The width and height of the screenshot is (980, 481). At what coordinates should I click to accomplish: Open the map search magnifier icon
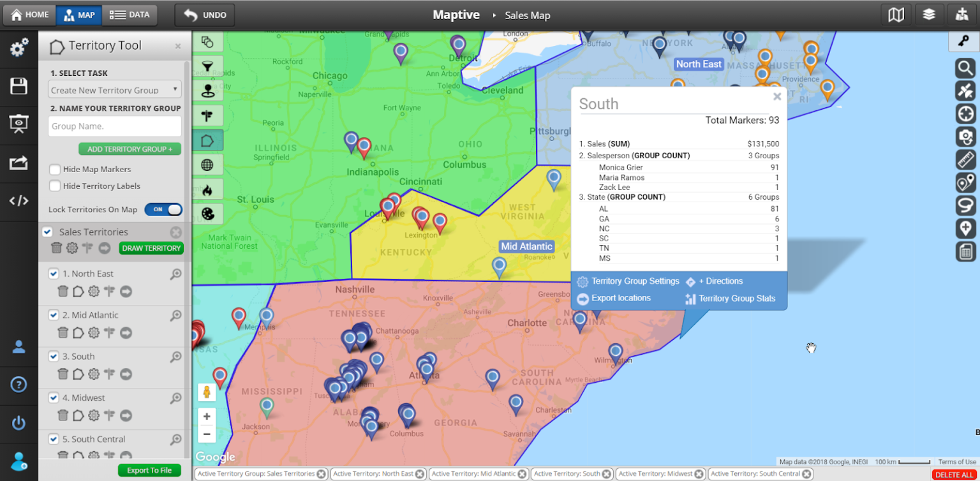(965, 68)
